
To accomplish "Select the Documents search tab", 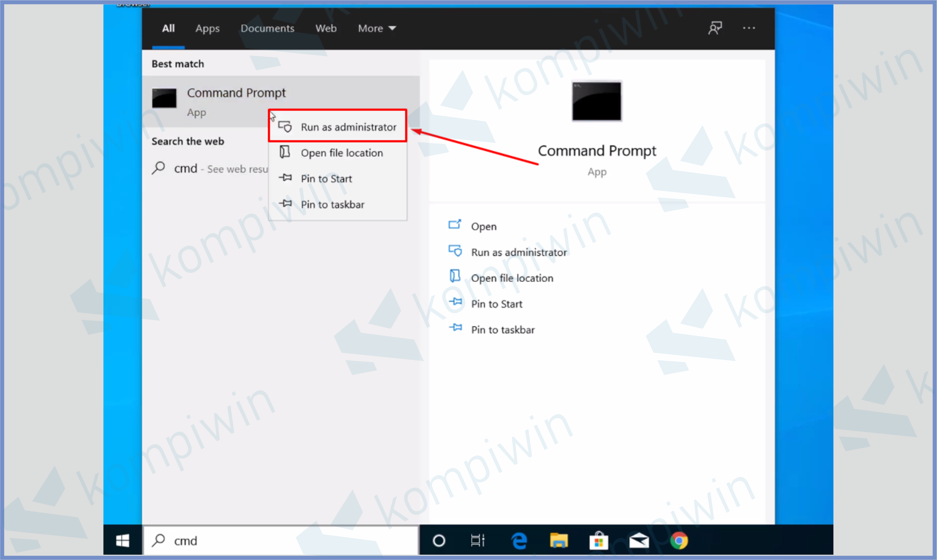I will pos(268,28).
